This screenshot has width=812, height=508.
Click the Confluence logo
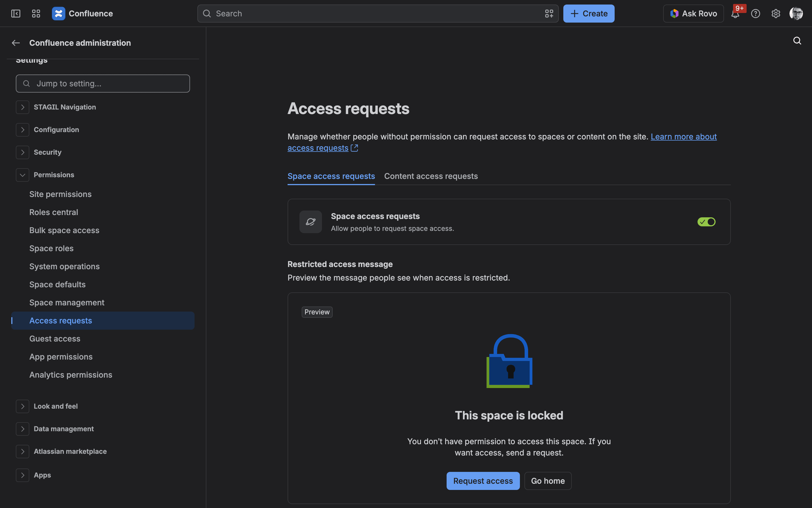[58, 14]
